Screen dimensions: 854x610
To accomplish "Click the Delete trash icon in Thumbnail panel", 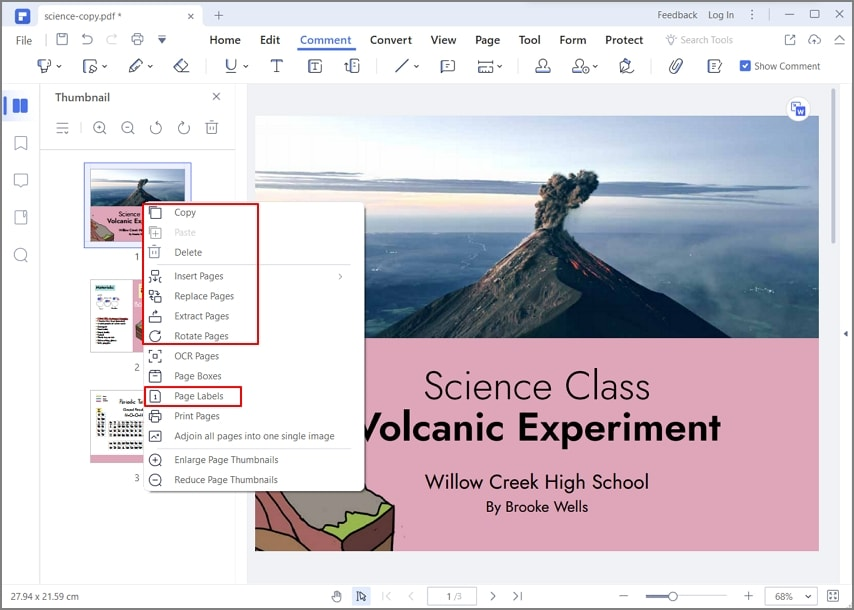I will pos(211,128).
